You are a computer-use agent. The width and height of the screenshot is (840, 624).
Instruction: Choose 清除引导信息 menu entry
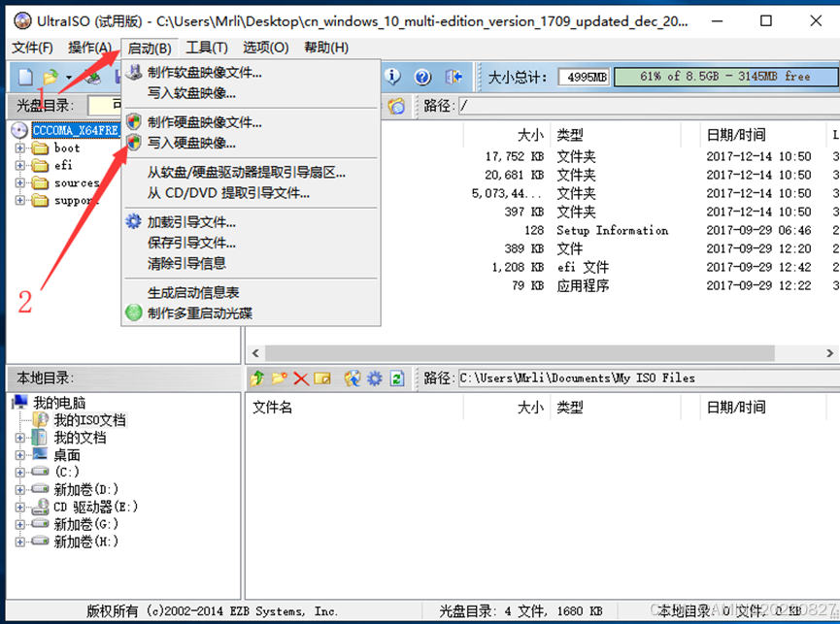click(252, 263)
